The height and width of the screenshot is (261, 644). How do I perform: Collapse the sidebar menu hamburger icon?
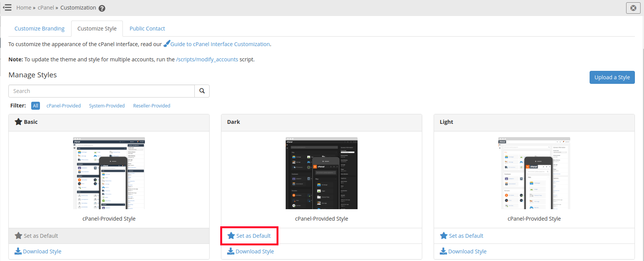(x=7, y=8)
